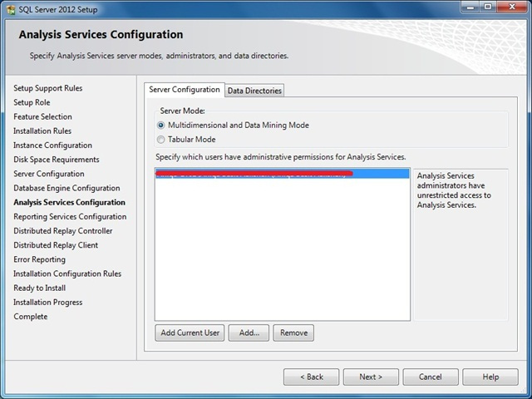This screenshot has height=399, width=532.
Task: Open the Data Directories tab
Action: (254, 91)
